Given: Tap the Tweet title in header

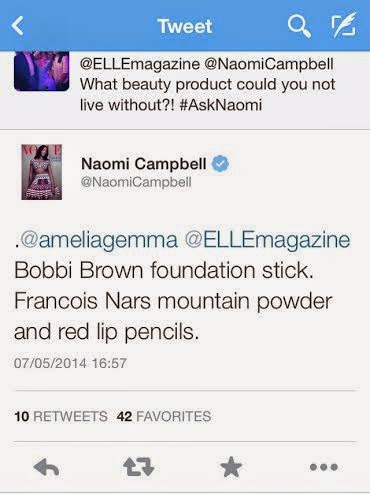Looking at the screenshot, I should (185, 26).
